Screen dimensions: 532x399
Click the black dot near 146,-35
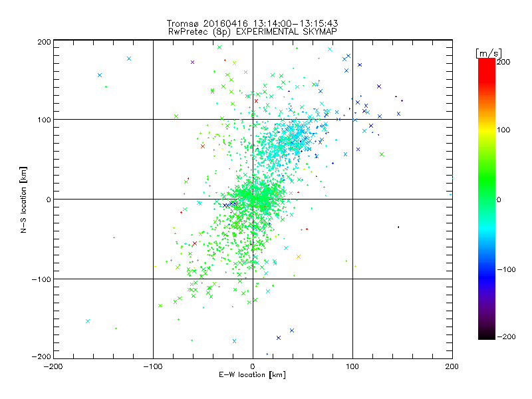[x=398, y=227]
